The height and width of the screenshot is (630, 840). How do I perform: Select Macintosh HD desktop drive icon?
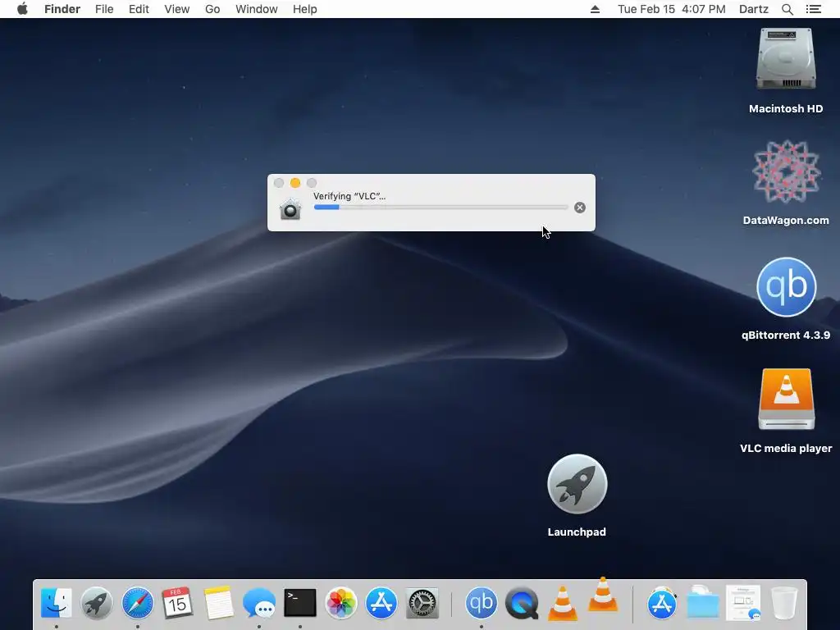point(786,59)
